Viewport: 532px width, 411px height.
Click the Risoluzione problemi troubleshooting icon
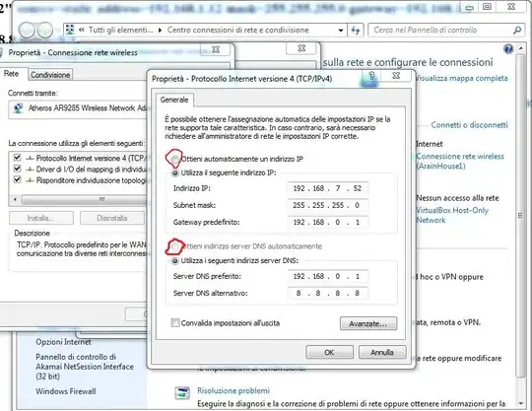pyautogui.click(x=182, y=393)
